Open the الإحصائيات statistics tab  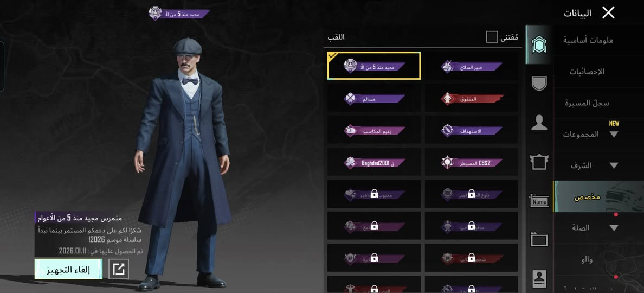point(587,72)
